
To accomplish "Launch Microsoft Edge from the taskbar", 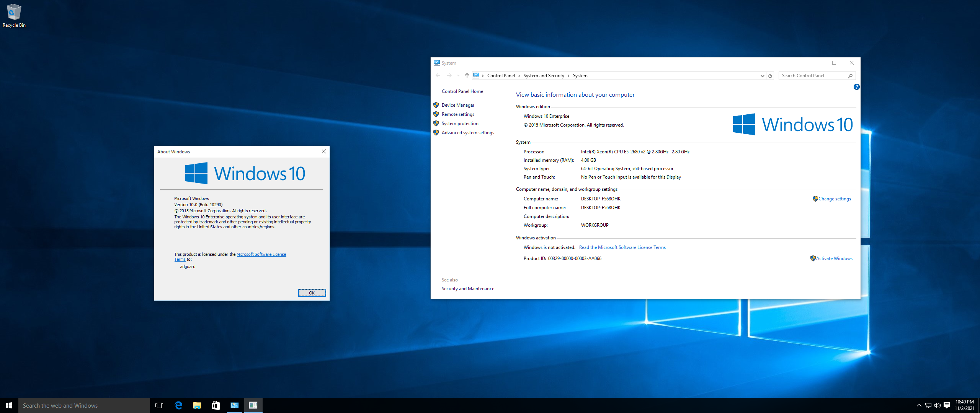I will (178, 405).
